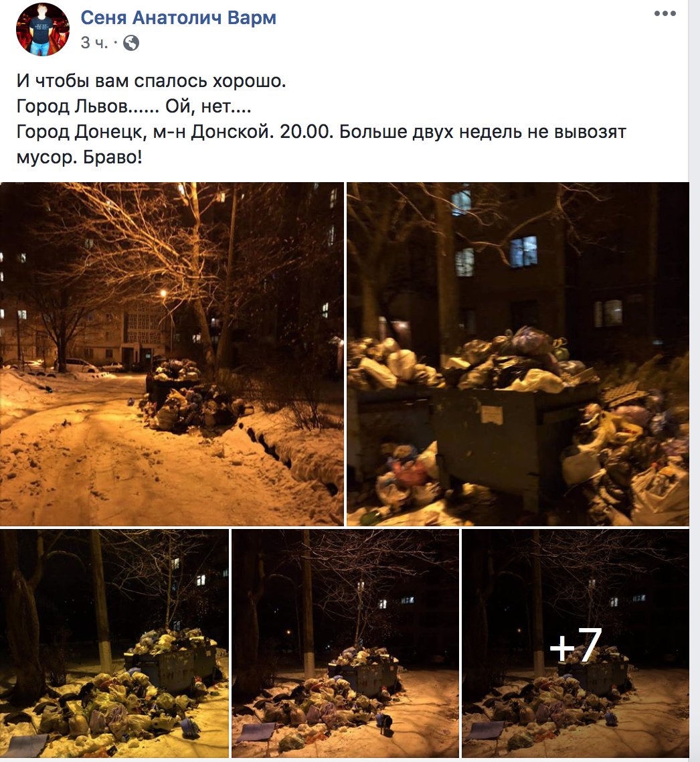Open the three-dot post options menu

(x=665, y=13)
